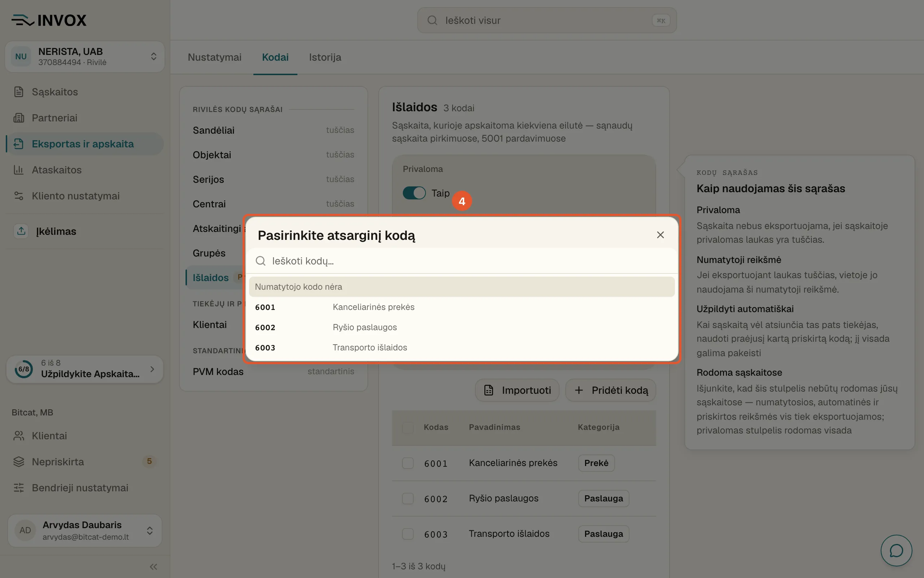924x578 pixels.
Task: Collapse the sidebar with double-chevron icon
Action: click(x=153, y=566)
